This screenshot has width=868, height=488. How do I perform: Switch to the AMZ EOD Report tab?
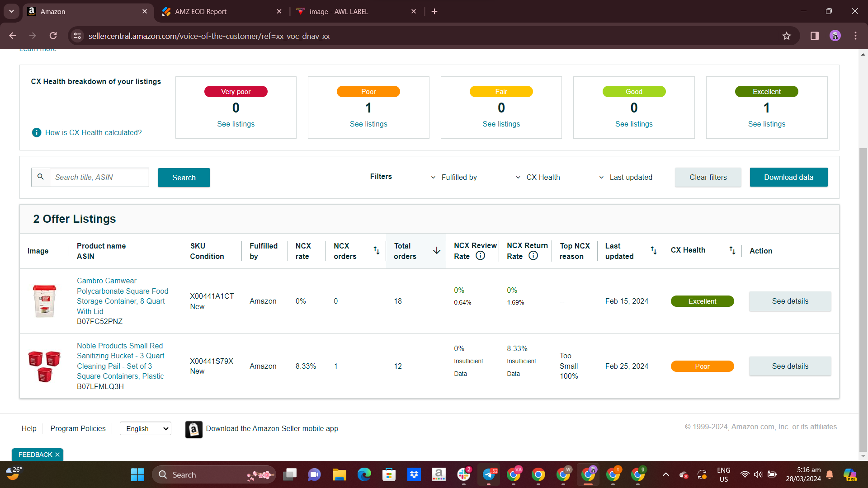[222, 11]
